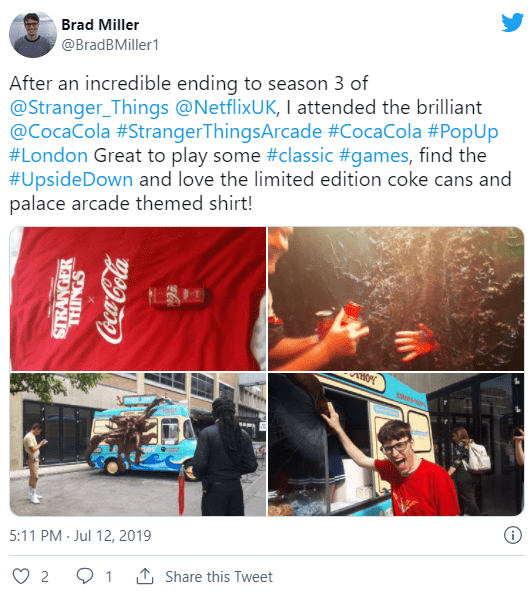Open the #London hashtag
Image resolution: width=532 pixels, height=595 pixels.
tap(48, 156)
